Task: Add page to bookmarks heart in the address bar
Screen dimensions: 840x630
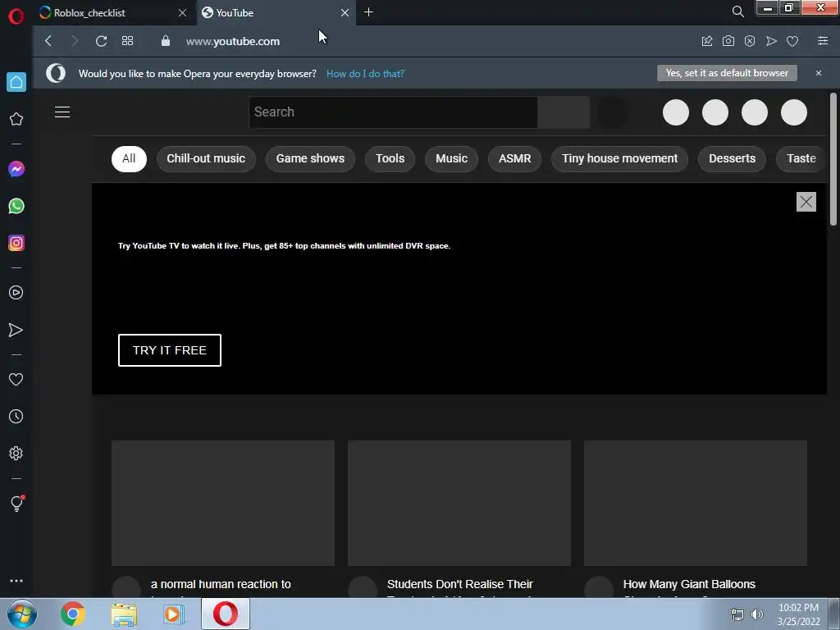Action: pyautogui.click(x=793, y=41)
